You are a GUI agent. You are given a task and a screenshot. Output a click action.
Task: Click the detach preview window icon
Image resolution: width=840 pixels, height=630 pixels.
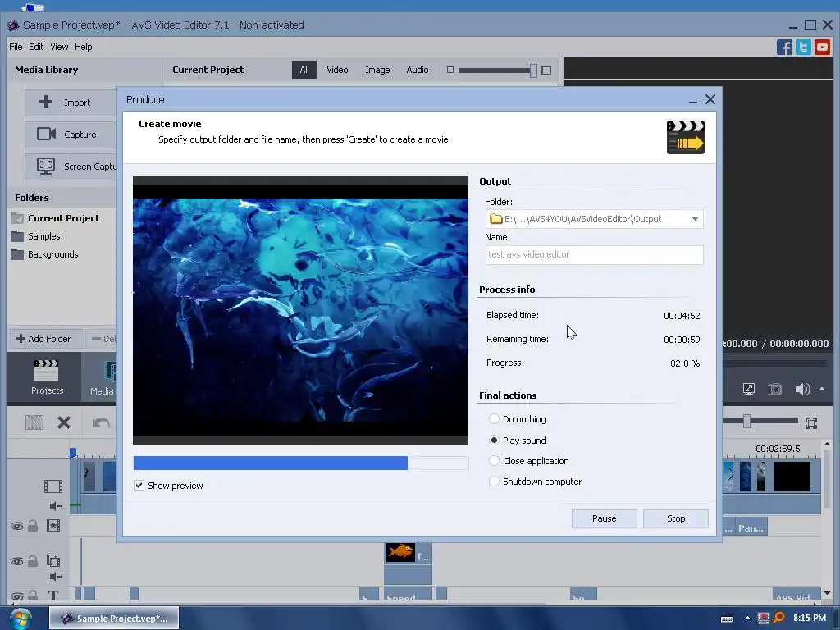(x=748, y=389)
